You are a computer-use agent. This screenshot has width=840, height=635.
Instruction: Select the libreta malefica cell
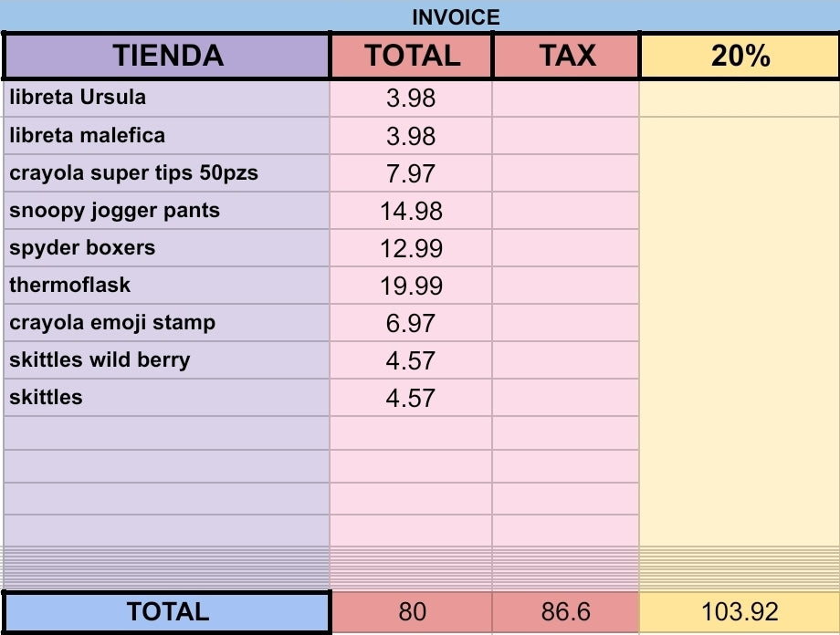[167, 136]
